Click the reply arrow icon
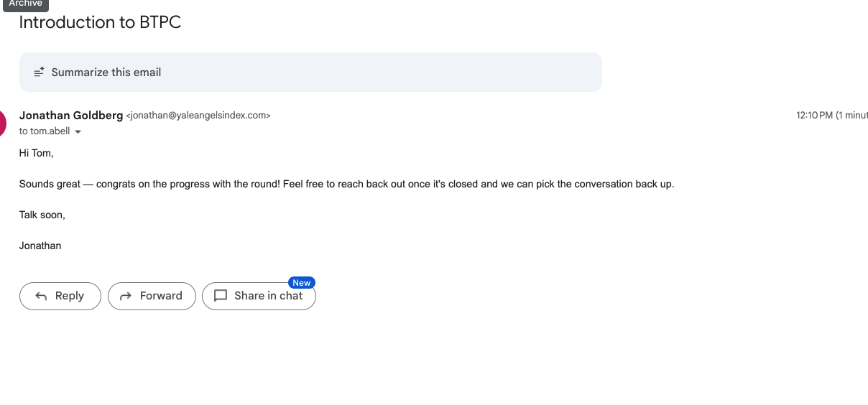 click(x=42, y=296)
